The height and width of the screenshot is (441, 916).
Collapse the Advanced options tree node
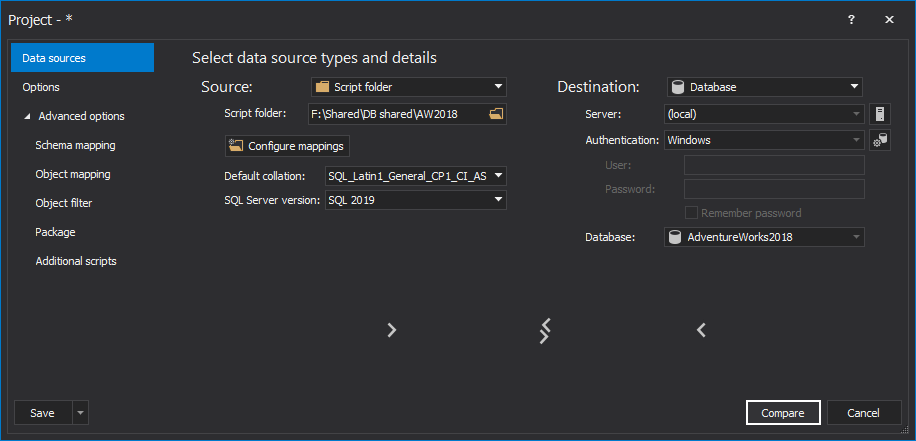27,116
